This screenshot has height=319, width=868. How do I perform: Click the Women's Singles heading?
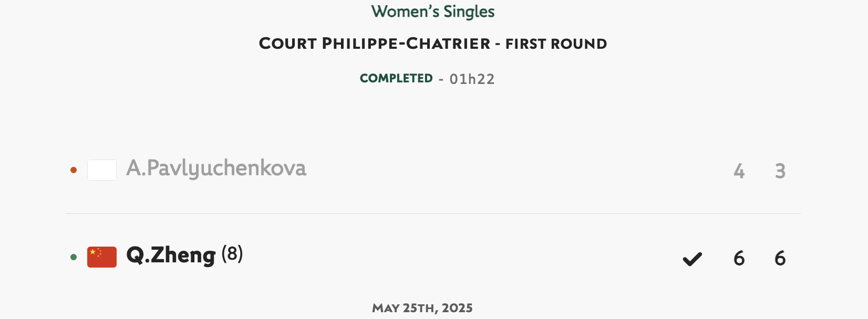point(433,12)
